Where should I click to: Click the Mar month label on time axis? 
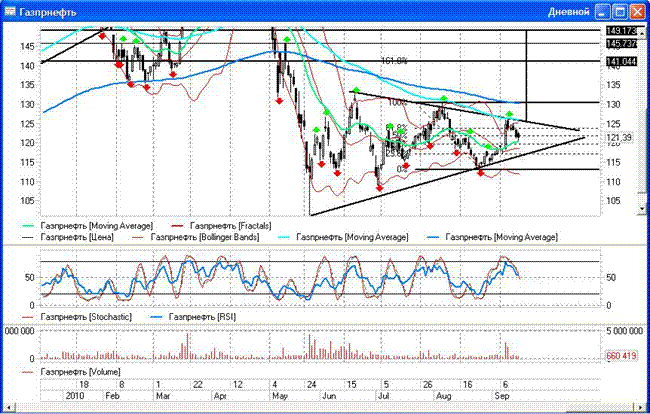point(163,396)
